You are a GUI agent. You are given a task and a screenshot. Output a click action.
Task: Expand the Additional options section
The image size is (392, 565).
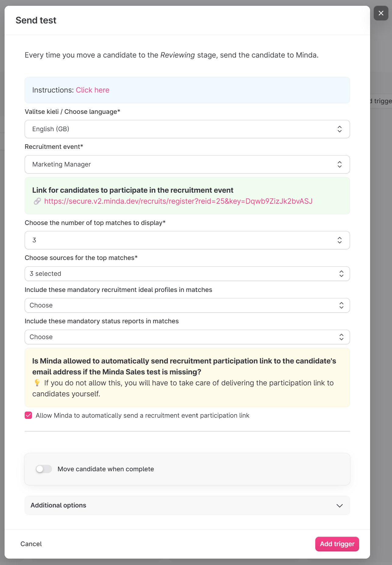point(187,505)
